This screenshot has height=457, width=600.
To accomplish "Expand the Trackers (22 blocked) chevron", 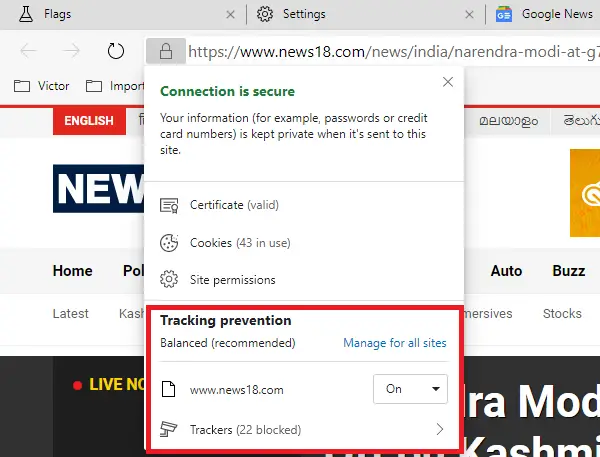I will click(x=440, y=429).
